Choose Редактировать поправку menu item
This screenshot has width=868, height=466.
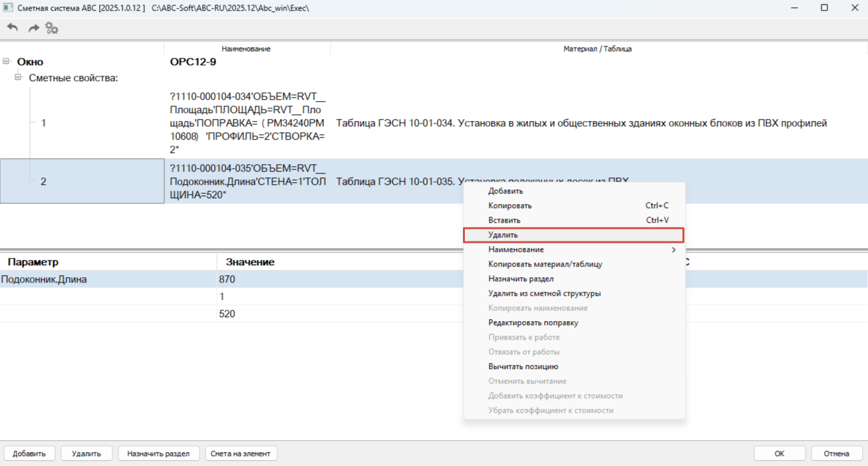point(574,323)
